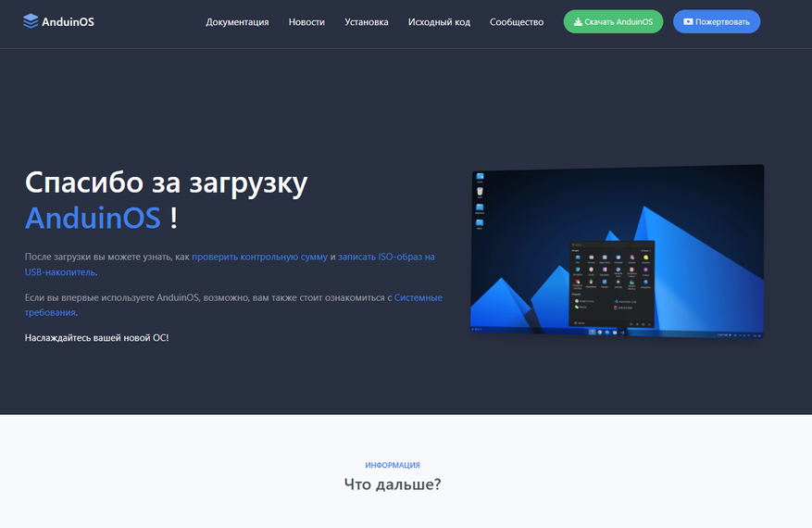Open записать ISO-образ на USB-накопитель link
812x528 pixels.
[230, 264]
